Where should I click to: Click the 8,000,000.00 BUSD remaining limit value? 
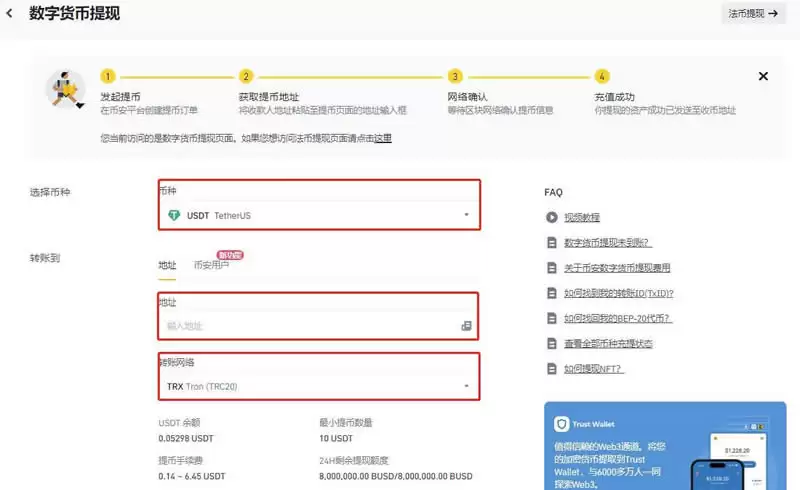point(396,476)
